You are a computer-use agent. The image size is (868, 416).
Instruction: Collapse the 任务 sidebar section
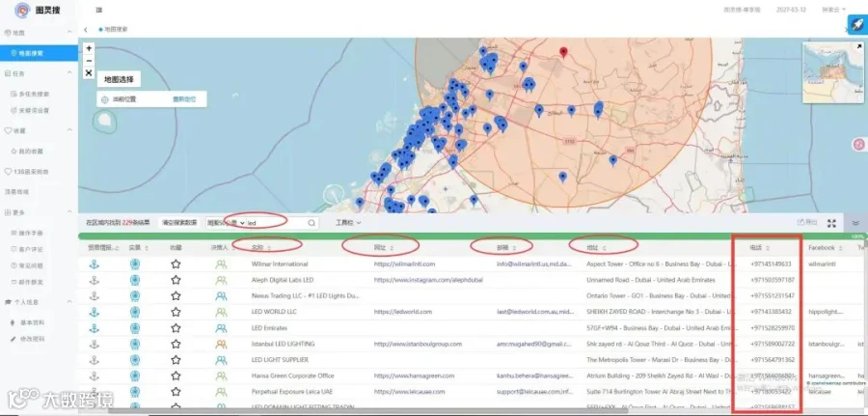[x=69, y=73]
